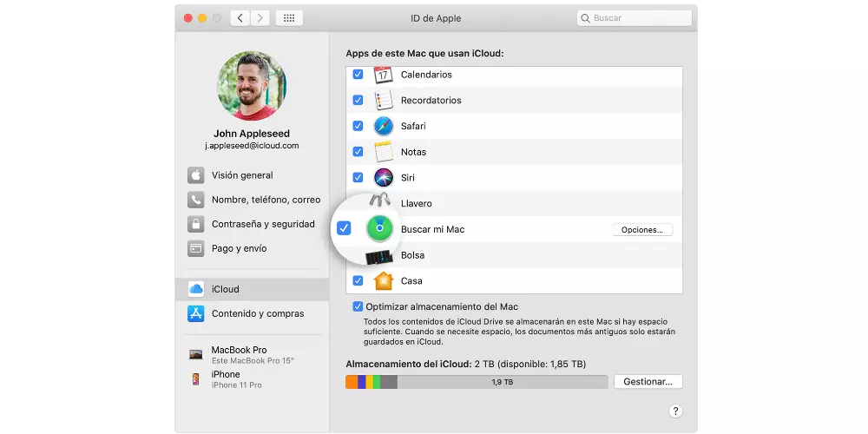
Task: Show all preferences grid button
Action: click(x=289, y=17)
